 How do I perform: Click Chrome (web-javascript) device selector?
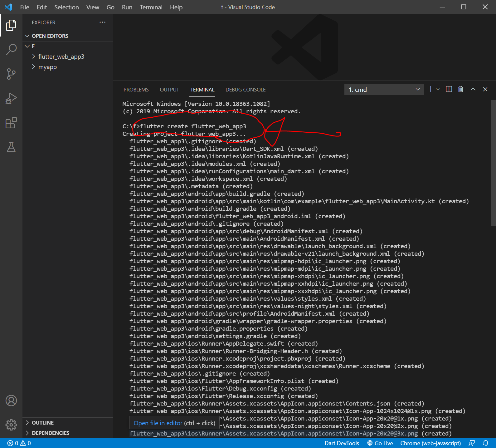click(x=430, y=443)
